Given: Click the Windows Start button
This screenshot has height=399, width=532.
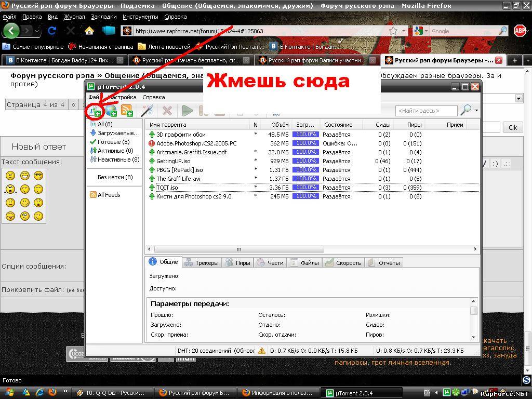Looking at the screenshot, I should 9,393.
